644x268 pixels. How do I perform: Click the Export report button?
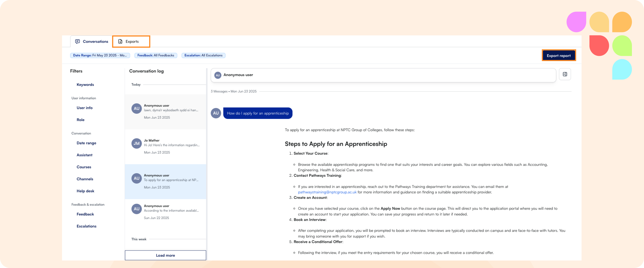pyautogui.click(x=558, y=56)
